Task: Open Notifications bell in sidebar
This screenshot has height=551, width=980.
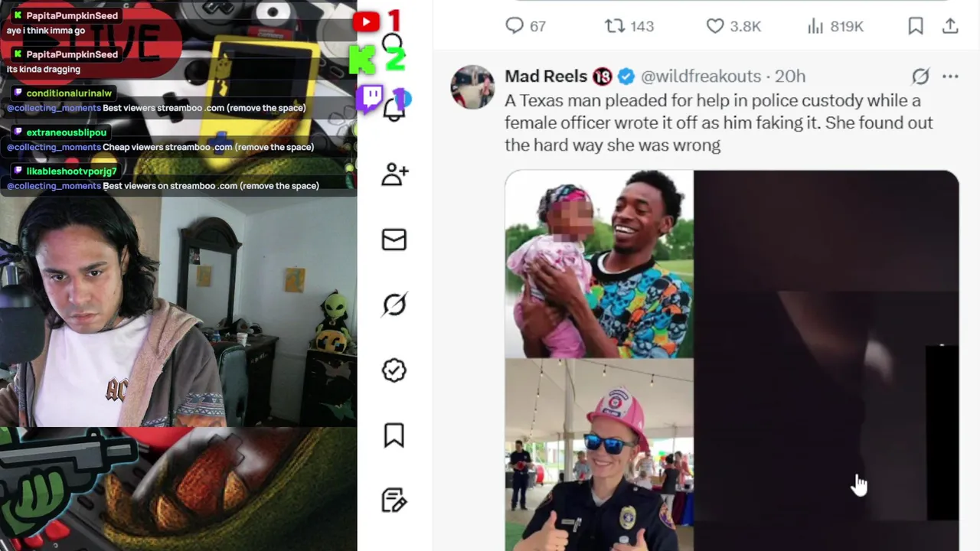Action: point(394,109)
